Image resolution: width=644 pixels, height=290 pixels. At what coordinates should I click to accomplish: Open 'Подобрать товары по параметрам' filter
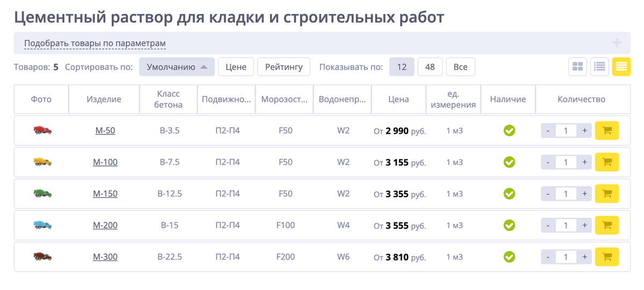tap(95, 43)
